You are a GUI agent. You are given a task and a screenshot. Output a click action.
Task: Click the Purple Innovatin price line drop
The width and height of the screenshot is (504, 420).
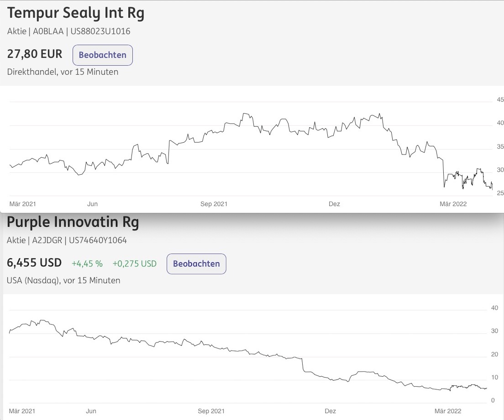point(303,365)
